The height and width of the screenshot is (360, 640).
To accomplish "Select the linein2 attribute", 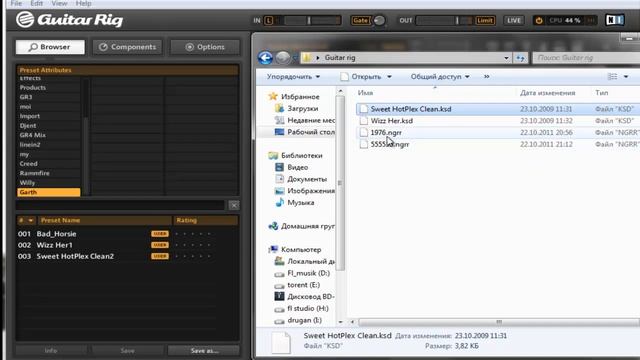I will pos(49,144).
